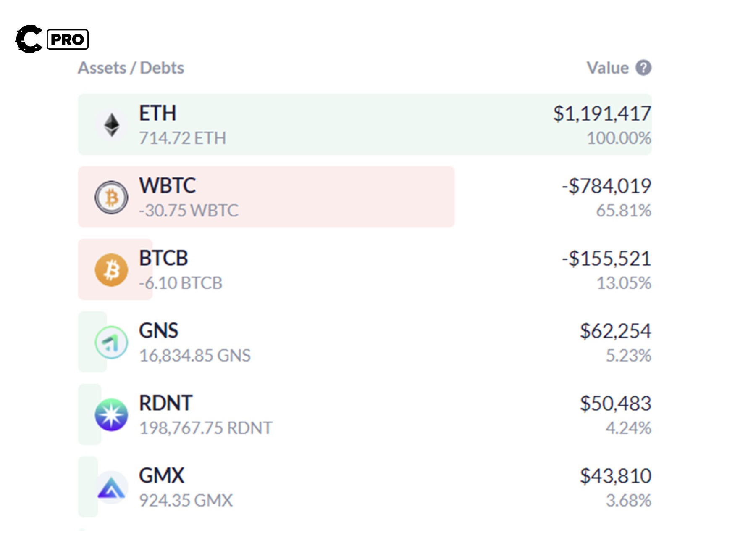
Task: Click the RDNT asset name
Action: (165, 403)
